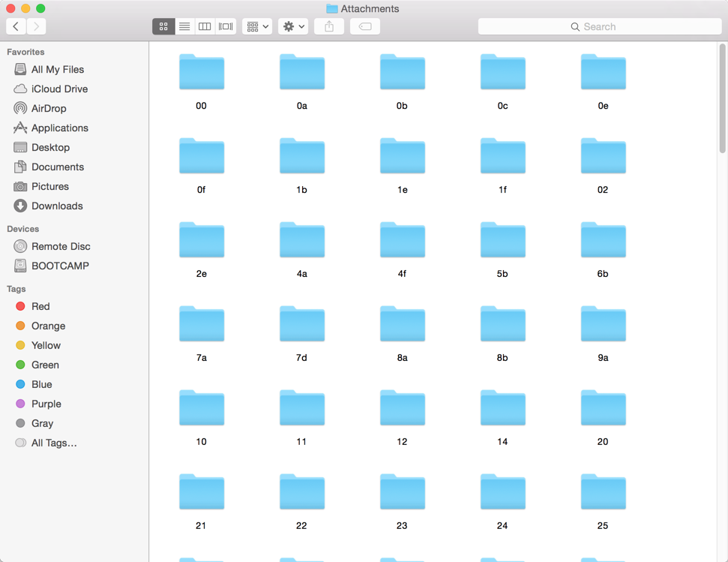Open Downloads in the sidebar
This screenshot has height=562, width=728.
coord(57,206)
